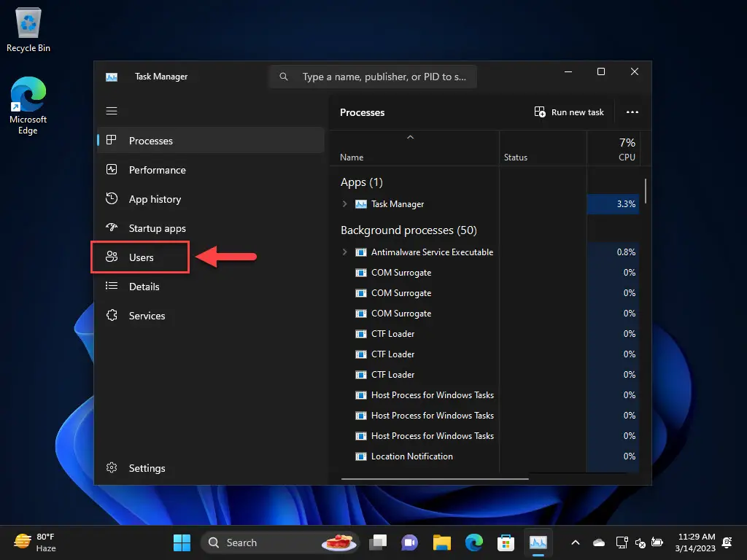Toggle the hamburger navigation menu
Viewport: 747px width, 560px height.
click(x=112, y=111)
